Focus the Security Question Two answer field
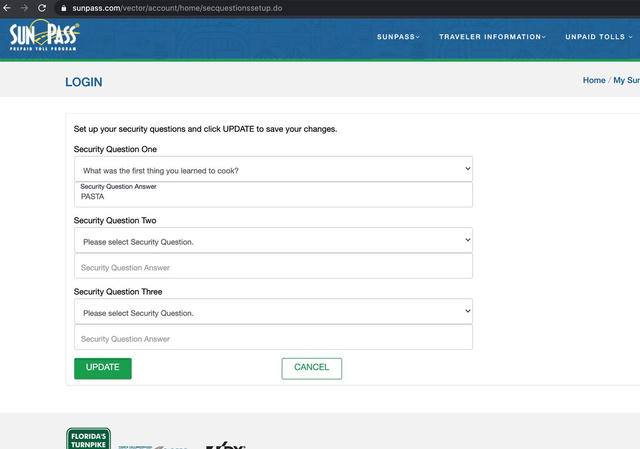This screenshot has height=449, width=640. point(273,267)
